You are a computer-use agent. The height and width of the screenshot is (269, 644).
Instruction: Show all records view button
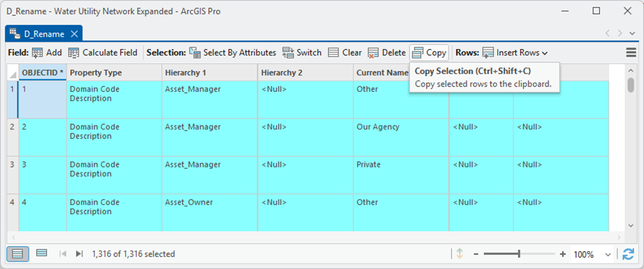pos(18,254)
